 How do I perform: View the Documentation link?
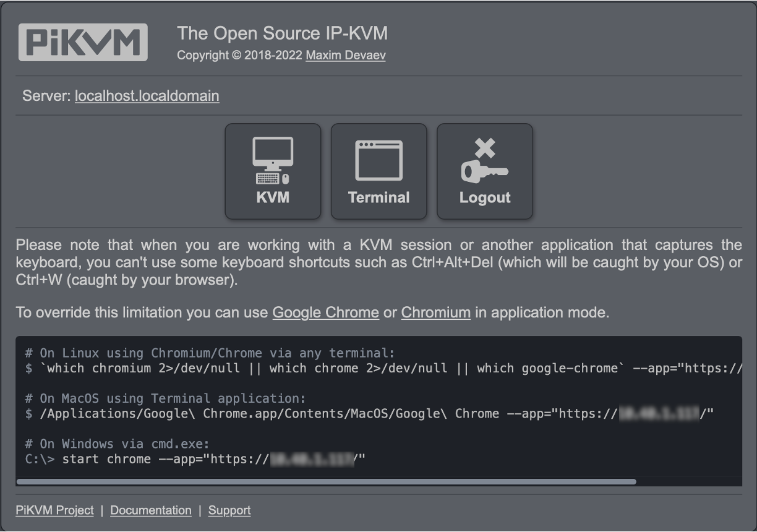coord(150,510)
